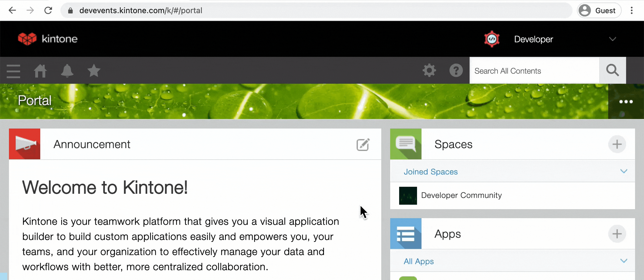Open the browser three-dot menu
This screenshot has height=280, width=644.
632,11
